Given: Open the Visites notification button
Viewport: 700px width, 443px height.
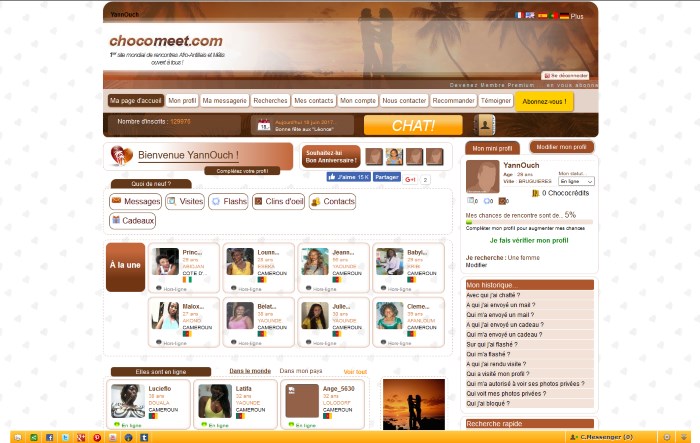Looking at the screenshot, I should tap(185, 201).
